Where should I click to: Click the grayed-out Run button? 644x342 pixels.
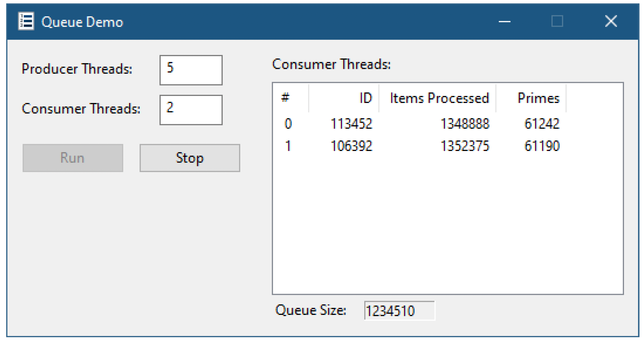tap(73, 158)
